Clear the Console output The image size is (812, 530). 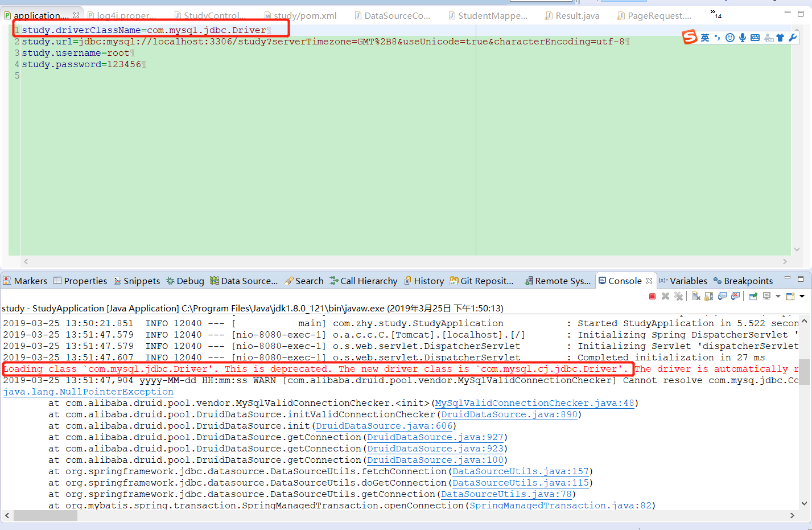(696, 296)
